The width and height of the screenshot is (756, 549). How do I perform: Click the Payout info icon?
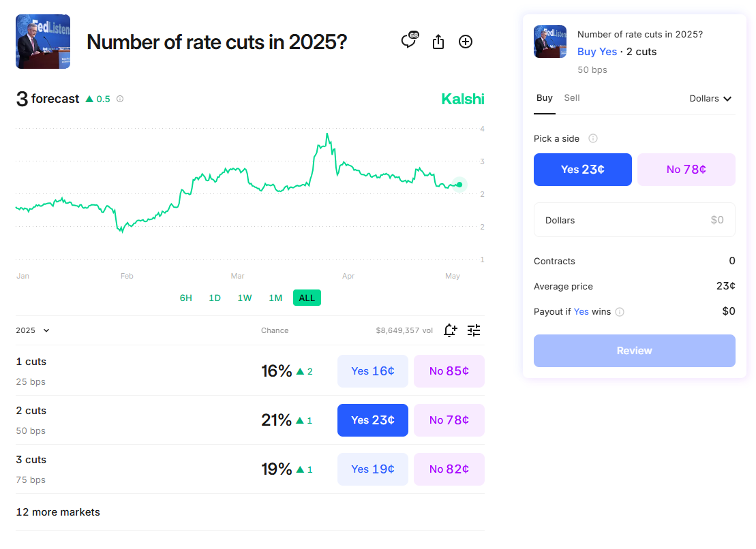[620, 312]
